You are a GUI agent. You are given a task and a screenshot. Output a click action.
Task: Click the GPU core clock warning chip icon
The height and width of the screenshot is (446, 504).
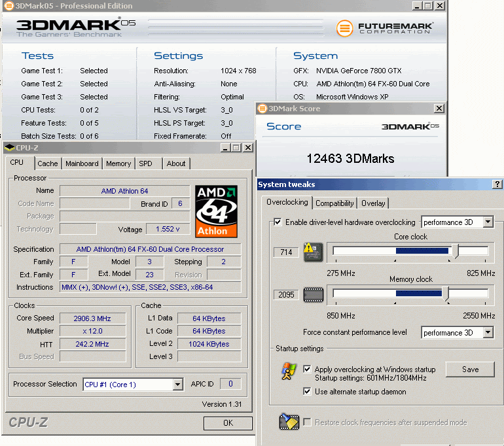(314, 252)
